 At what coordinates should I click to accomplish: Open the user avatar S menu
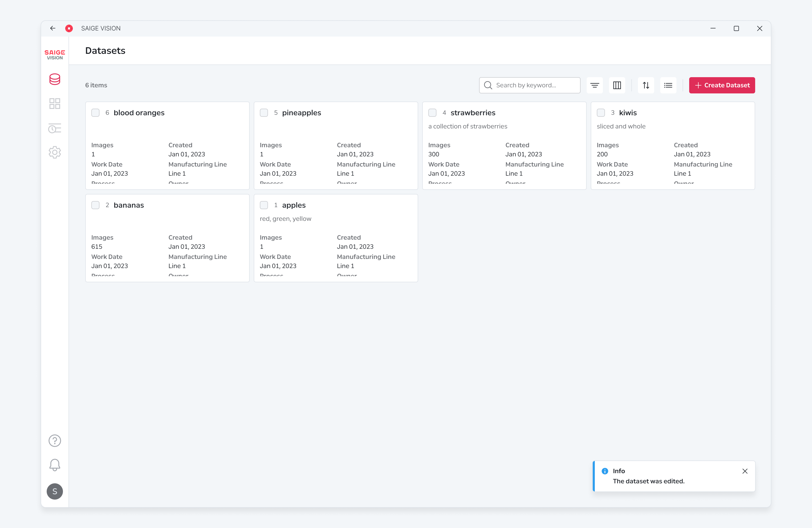[x=55, y=491]
